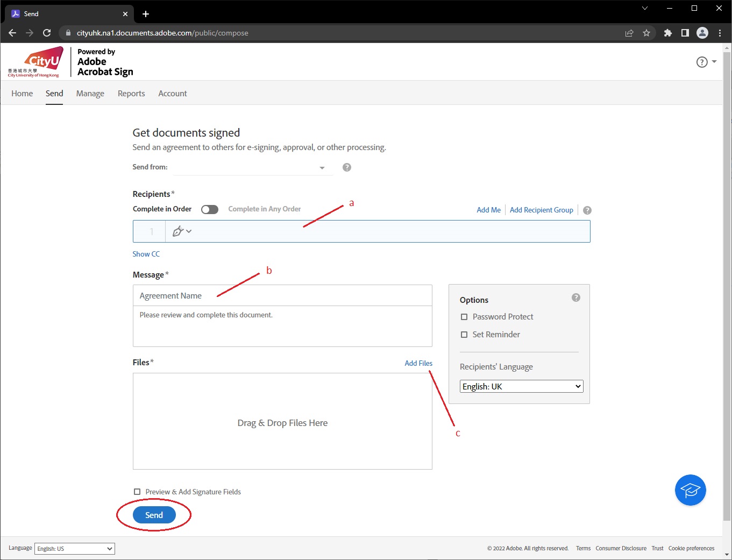The width and height of the screenshot is (732, 560).
Task: Switch to the Reports tab
Action: 131,94
